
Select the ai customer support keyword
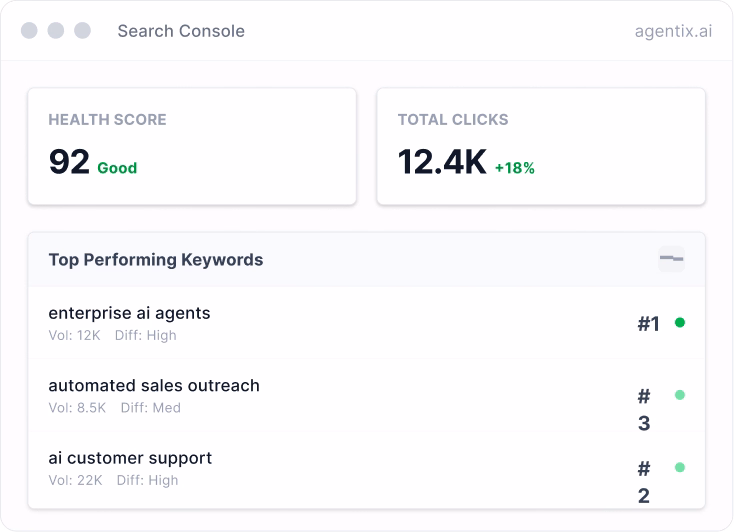130,458
